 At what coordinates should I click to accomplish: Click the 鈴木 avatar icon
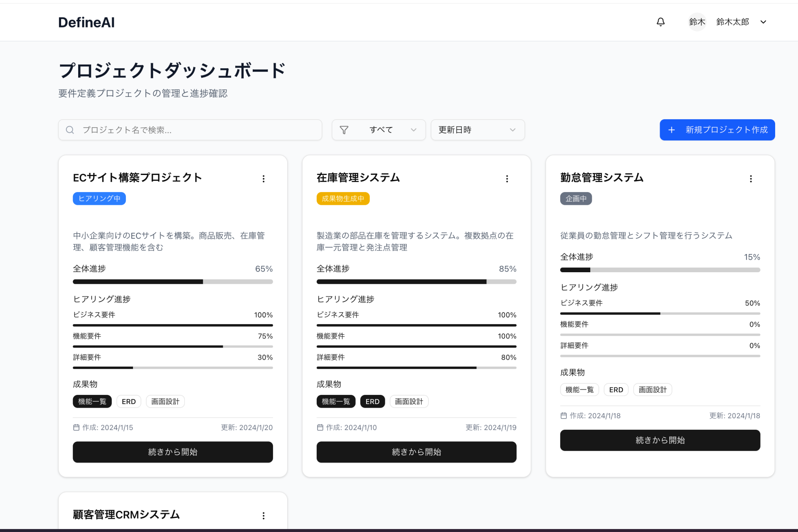point(697,22)
